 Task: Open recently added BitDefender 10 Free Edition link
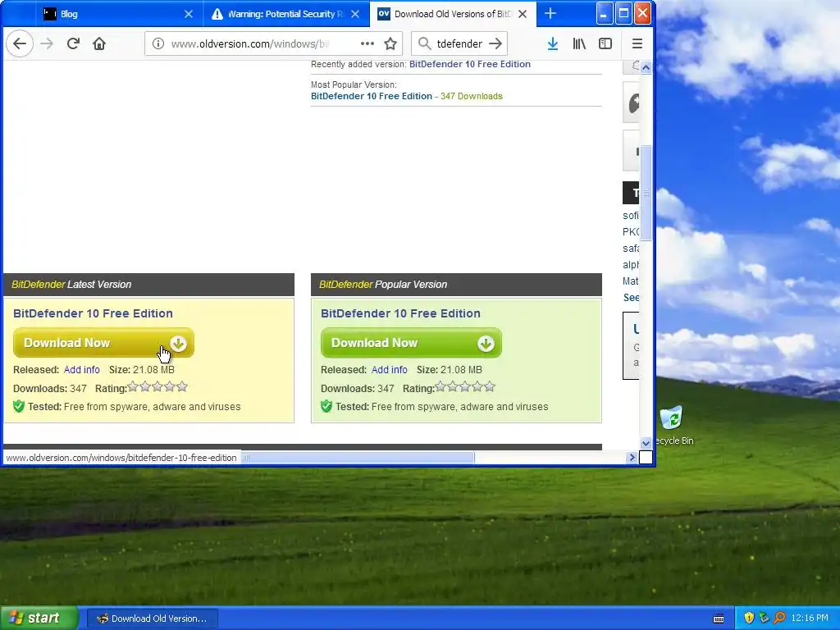pos(470,64)
